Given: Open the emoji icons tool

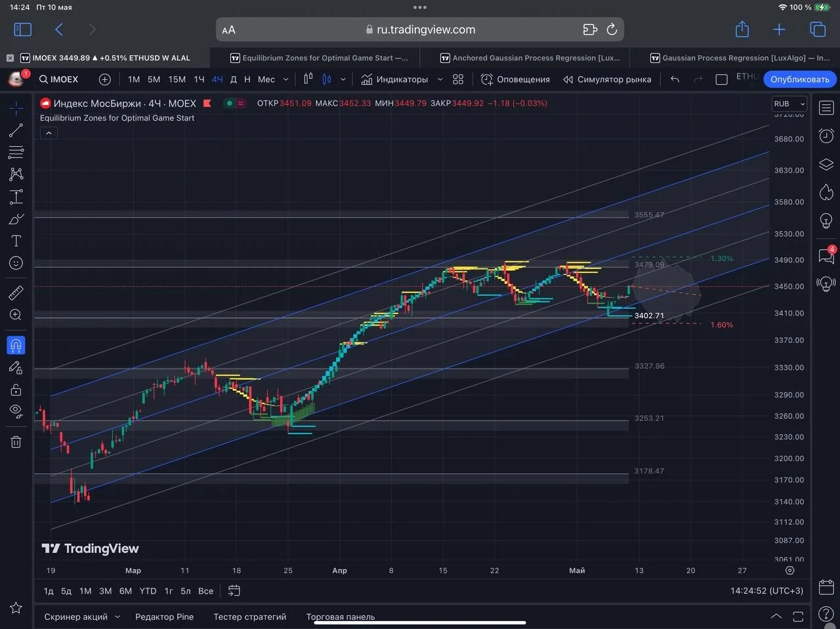Looking at the screenshot, I should [x=16, y=263].
